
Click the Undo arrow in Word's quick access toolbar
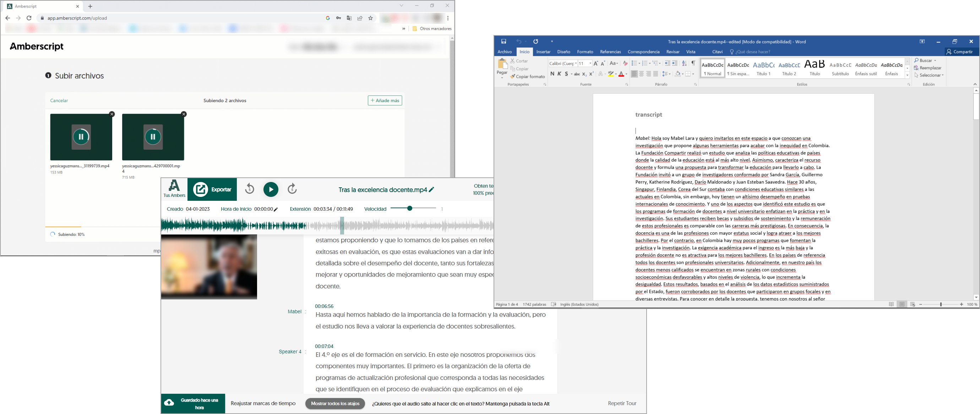[x=518, y=42]
